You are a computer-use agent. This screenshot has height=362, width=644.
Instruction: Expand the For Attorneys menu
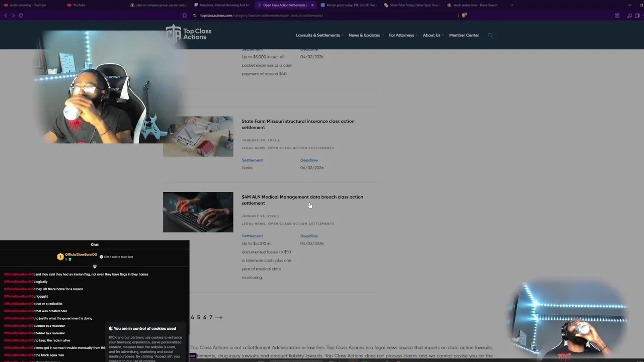point(403,35)
